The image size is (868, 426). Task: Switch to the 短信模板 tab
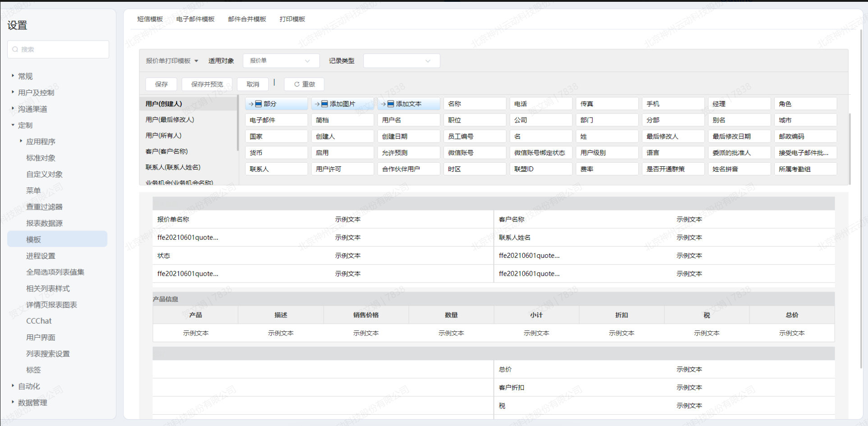tap(150, 19)
